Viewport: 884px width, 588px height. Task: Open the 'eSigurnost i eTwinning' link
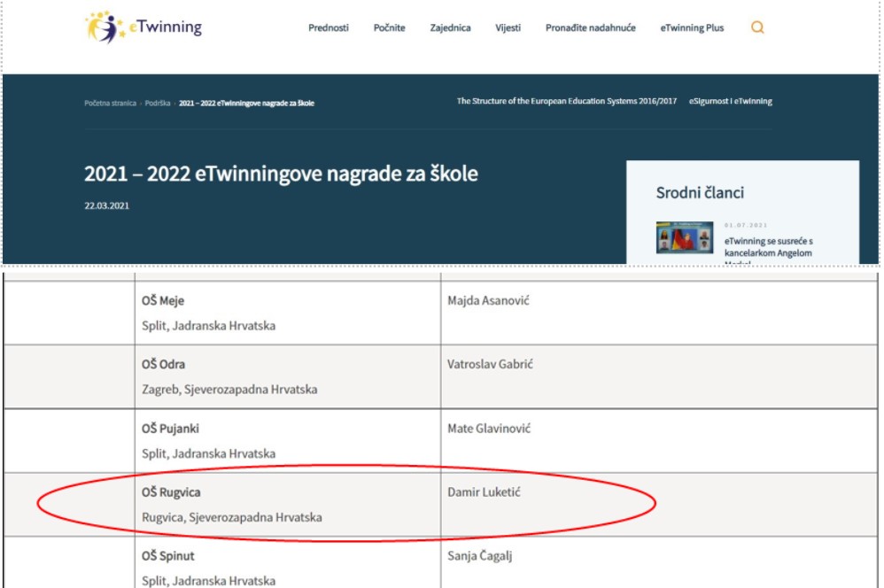[731, 102]
